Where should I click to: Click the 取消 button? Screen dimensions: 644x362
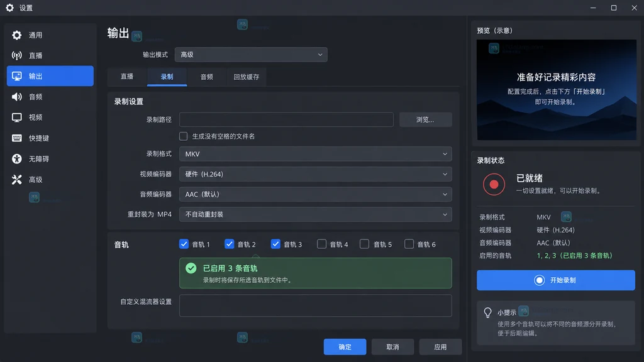click(392, 347)
